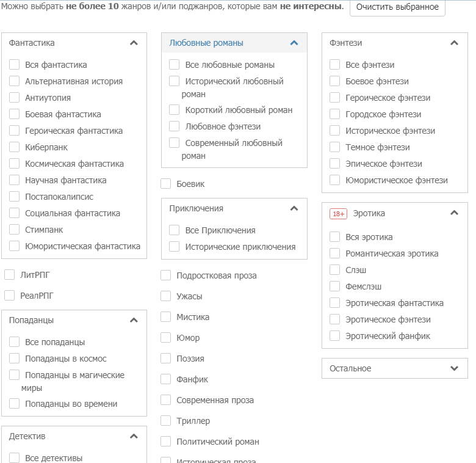The image size is (476, 463).
Task: Click Очистить выбранное button
Action: 397,7
